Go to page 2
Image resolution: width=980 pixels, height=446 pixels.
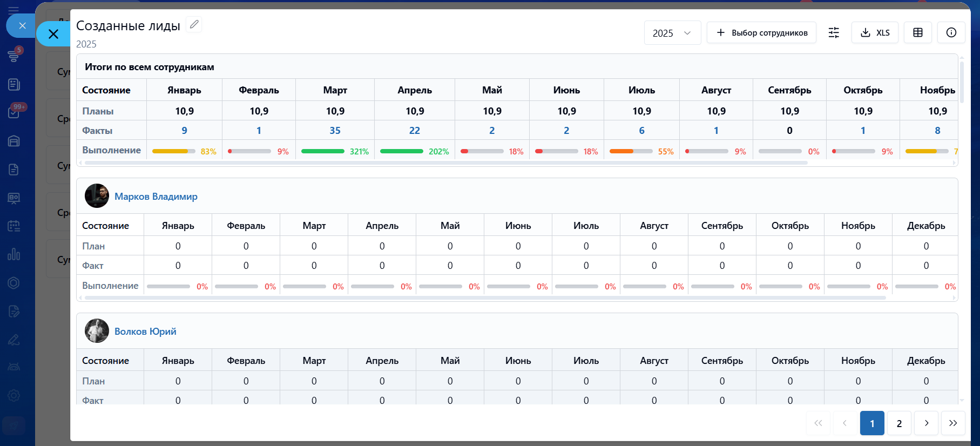click(899, 423)
